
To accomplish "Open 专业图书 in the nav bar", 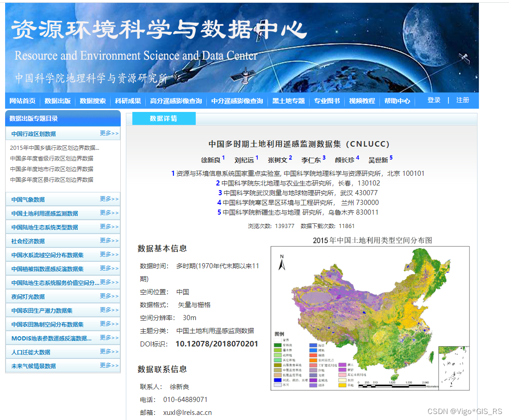I will tap(327, 101).
